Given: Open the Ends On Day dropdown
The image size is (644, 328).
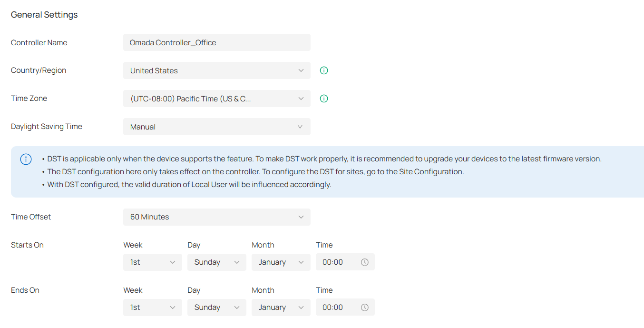Looking at the screenshot, I should [x=216, y=307].
